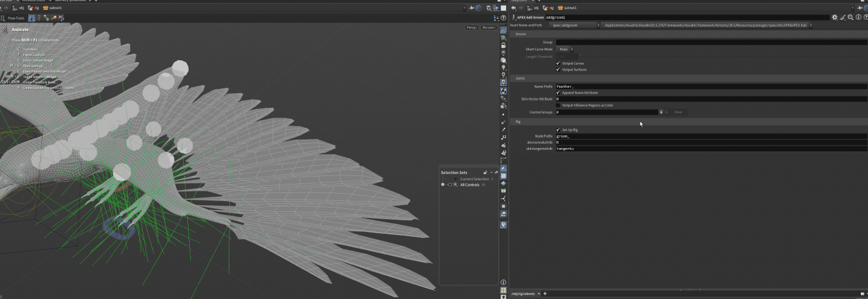Open the viewport help question mark icon
This screenshot has height=299, width=868.
(x=503, y=18)
